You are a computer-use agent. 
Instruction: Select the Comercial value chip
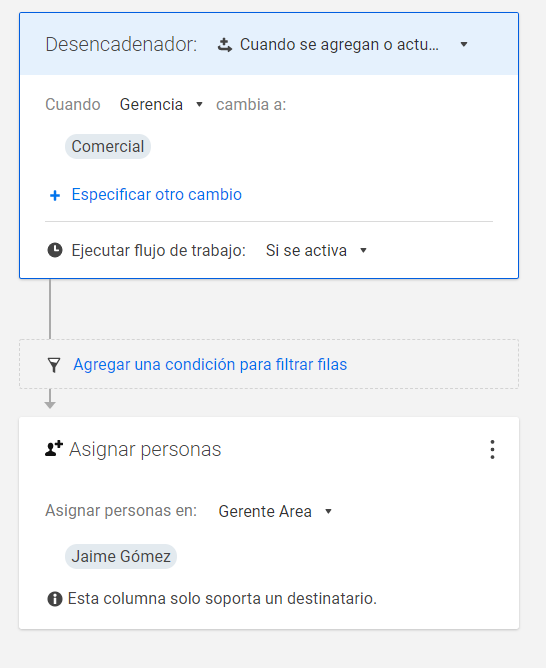point(108,147)
